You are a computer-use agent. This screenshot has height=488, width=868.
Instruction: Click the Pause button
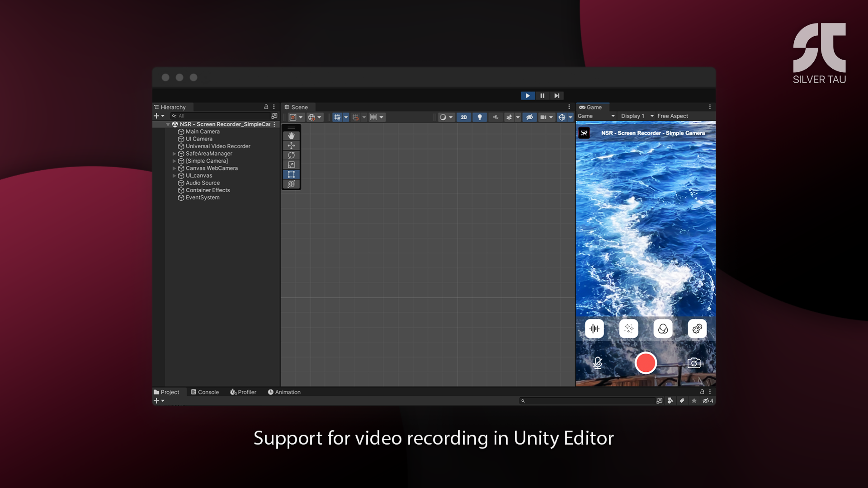click(542, 96)
